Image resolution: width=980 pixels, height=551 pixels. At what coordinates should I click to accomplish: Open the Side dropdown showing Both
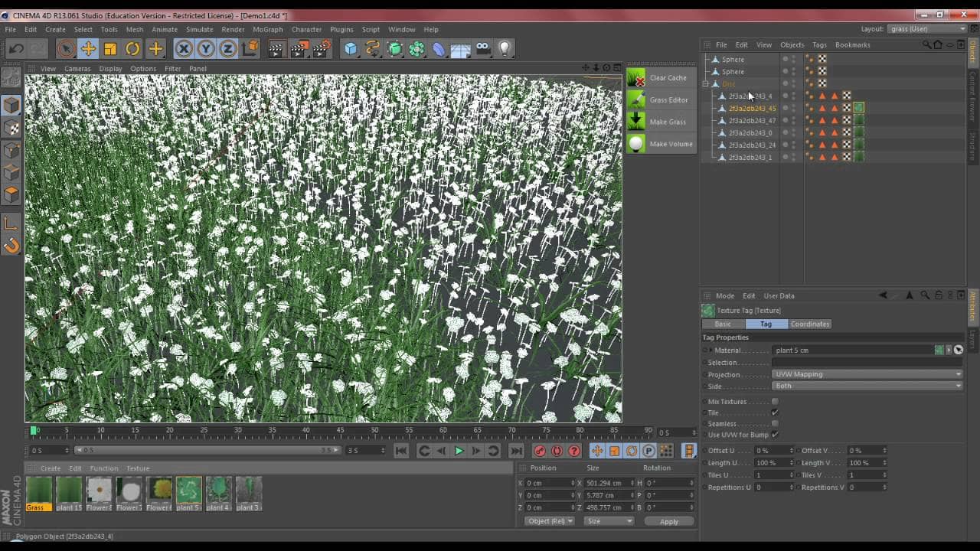click(866, 386)
